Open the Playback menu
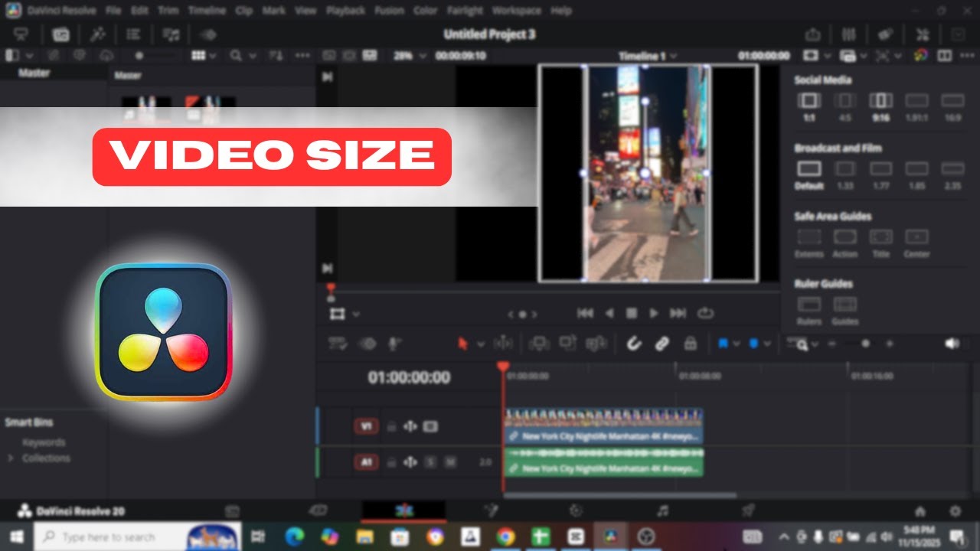Screen dimensions: 980x551 346,11
